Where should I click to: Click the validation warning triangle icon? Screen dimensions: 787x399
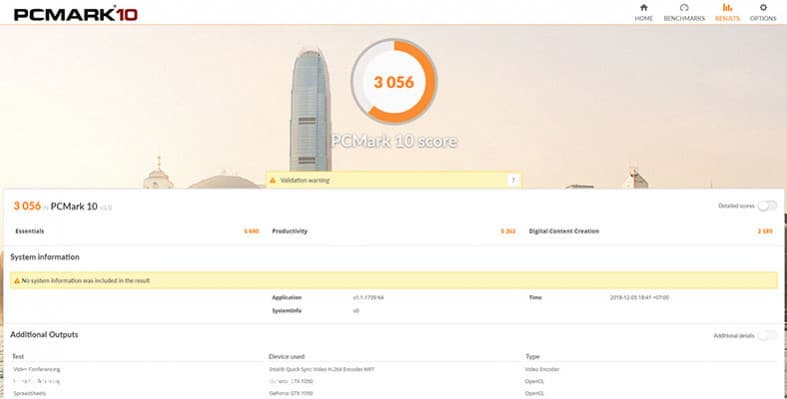pyautogui.click(x=273, y=180)
